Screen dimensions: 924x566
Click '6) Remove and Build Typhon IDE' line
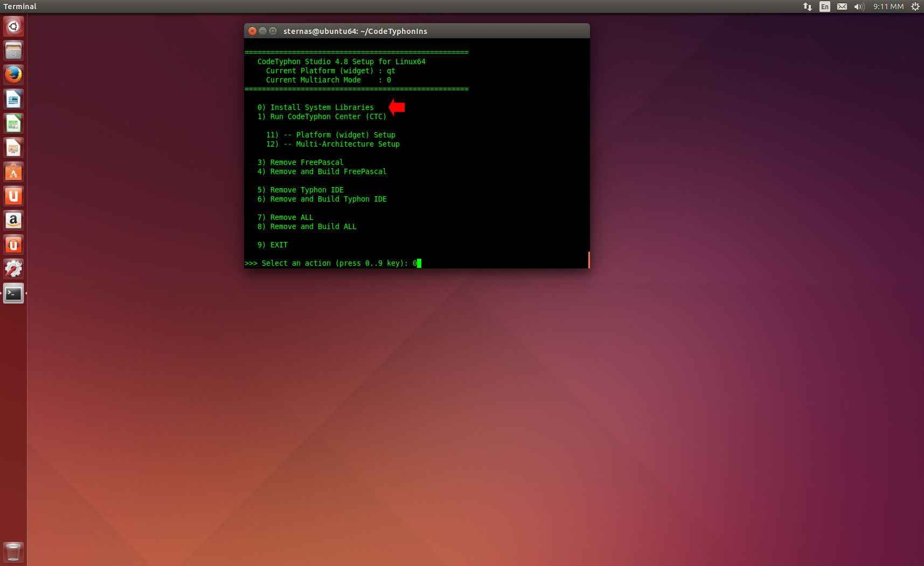coord(322,199)
